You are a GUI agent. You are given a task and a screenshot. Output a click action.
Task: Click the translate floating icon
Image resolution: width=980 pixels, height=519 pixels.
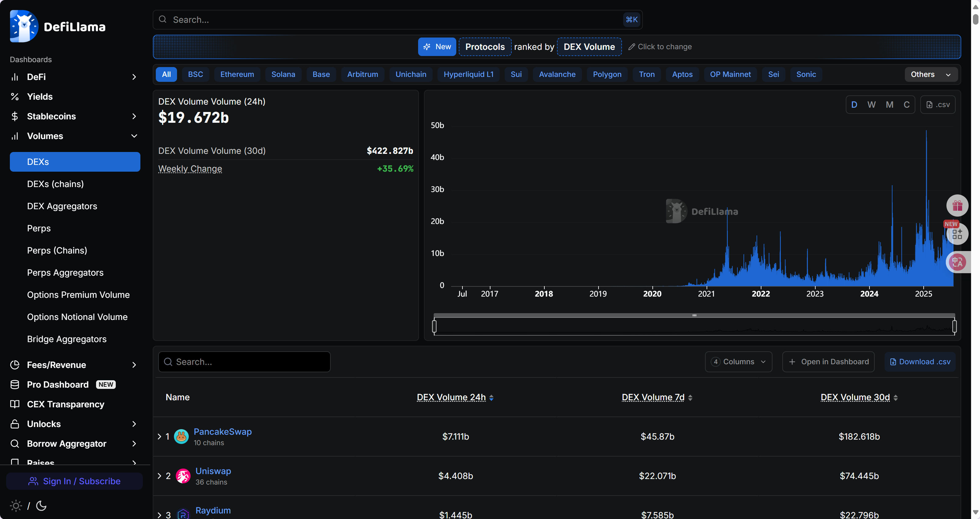pyautogui.click(x=957, y=262)
